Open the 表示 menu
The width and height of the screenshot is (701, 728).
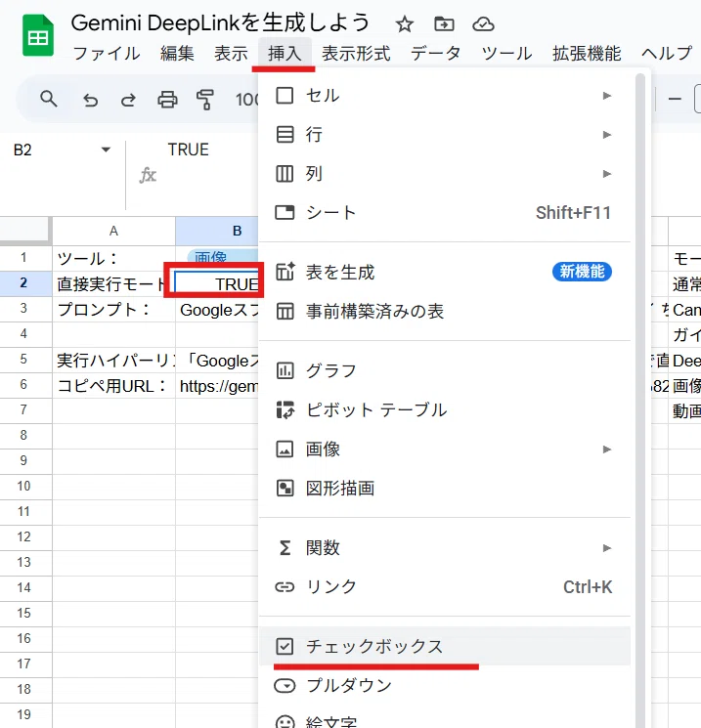click(231, 54)
